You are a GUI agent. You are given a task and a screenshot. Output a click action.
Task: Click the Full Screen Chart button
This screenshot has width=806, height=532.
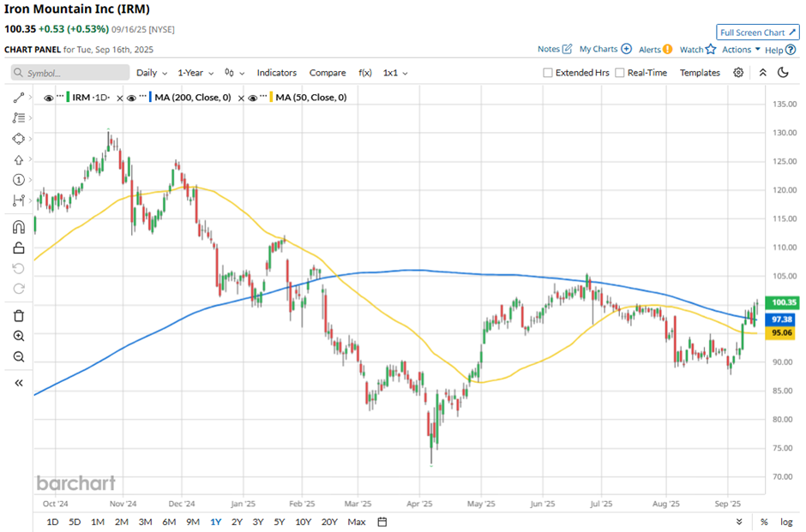pyautogui.click(x=758, y=33)
